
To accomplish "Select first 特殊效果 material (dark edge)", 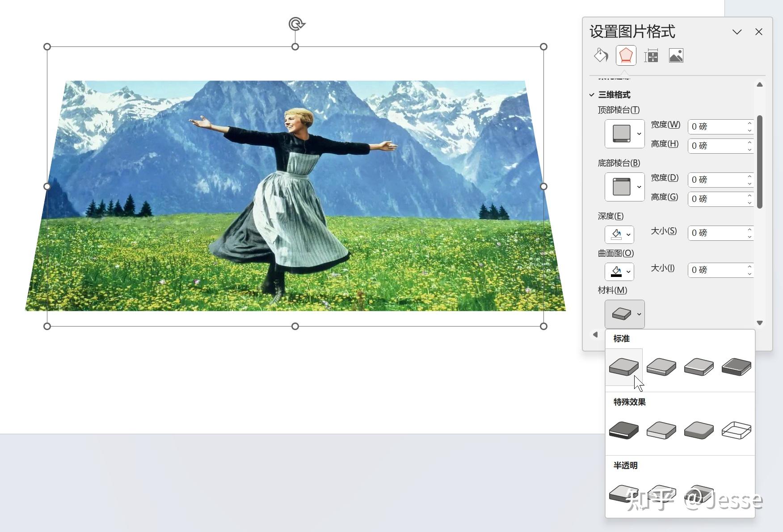I will [624, 430].
